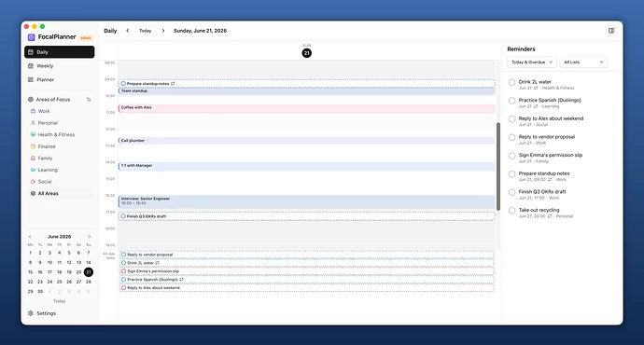
Task: Open Coffee with Alex event
Action: coord(307,108)
